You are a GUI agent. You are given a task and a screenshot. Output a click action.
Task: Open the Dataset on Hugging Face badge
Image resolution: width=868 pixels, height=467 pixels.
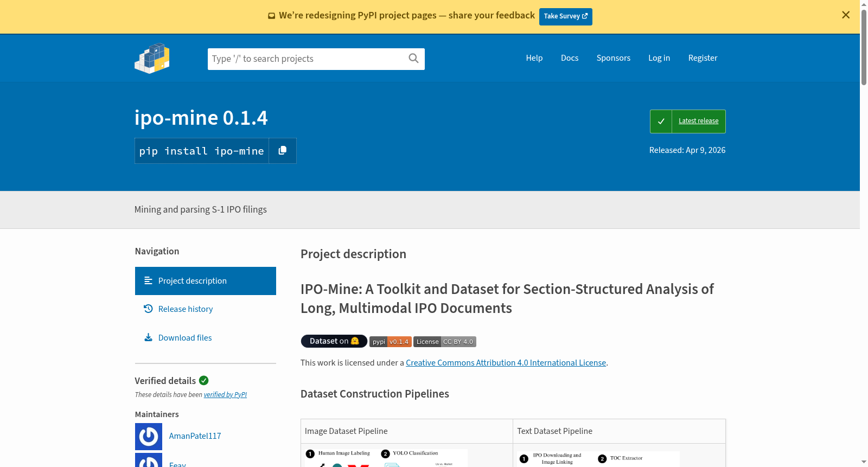coord(334,341)
